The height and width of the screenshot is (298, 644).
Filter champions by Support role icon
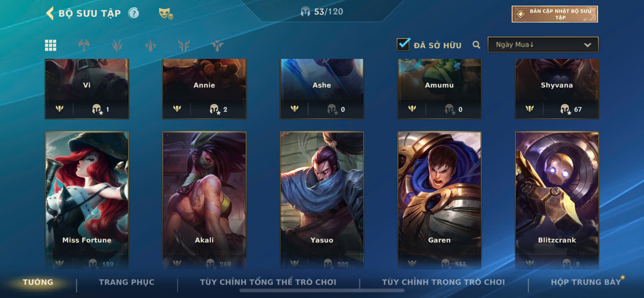click(217, 45)
